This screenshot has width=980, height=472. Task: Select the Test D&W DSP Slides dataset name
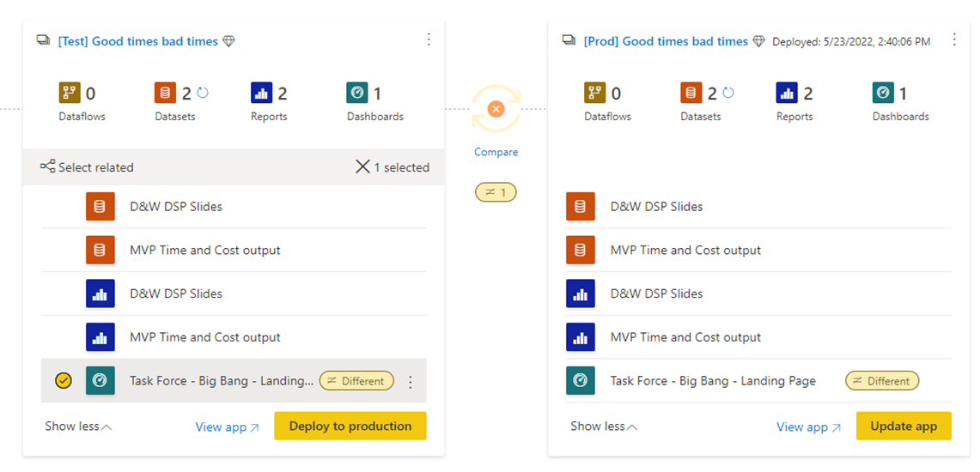(x=176, y=206)
